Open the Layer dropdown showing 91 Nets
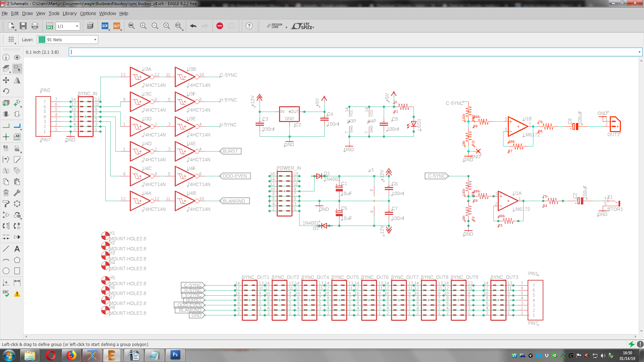644x362 pixels. tap(67, 40)
